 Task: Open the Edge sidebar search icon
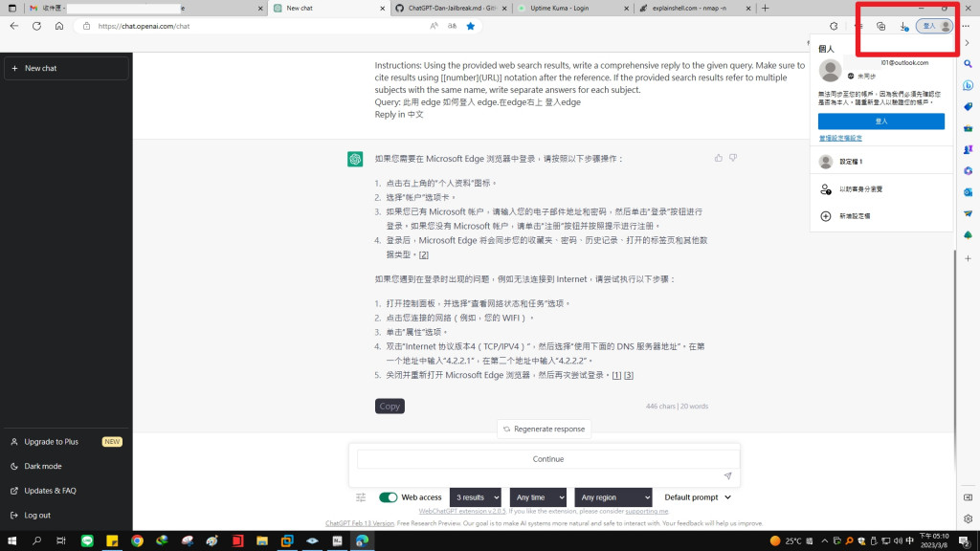[969, 64]
